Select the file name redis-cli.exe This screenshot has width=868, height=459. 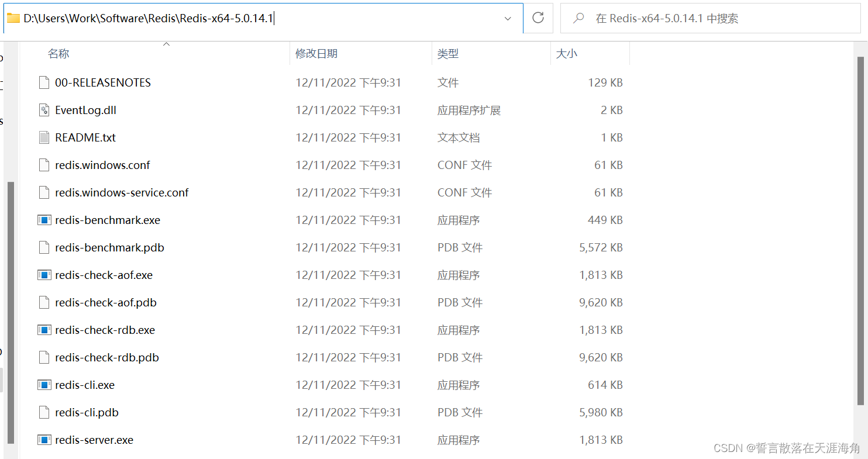tap(85, 385)
